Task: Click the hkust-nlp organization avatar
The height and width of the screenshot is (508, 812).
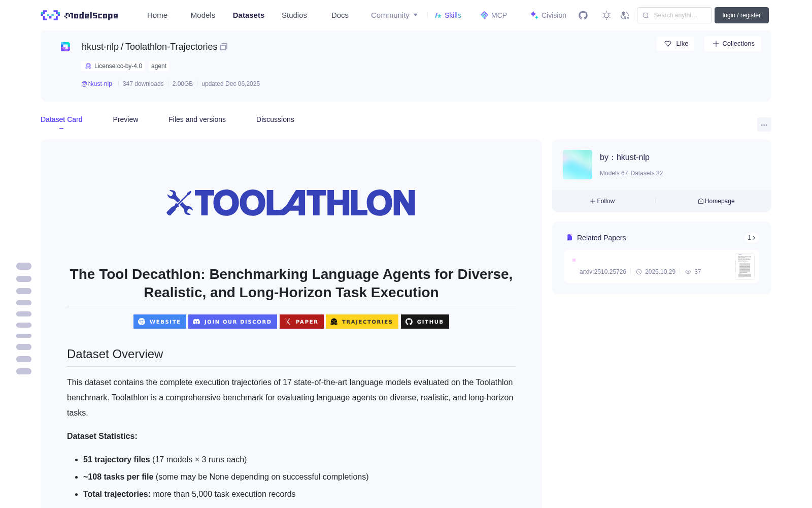Action: (x=578, y=165)
